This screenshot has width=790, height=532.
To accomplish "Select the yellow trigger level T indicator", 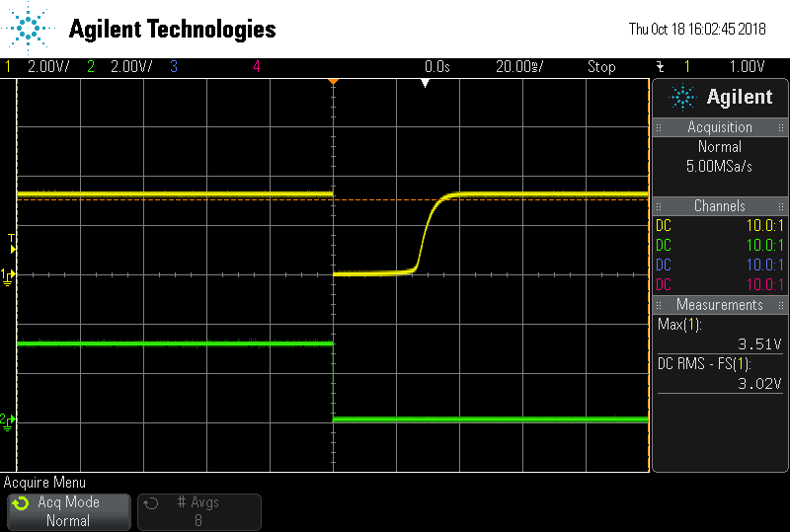I will (x=12, y=244).
